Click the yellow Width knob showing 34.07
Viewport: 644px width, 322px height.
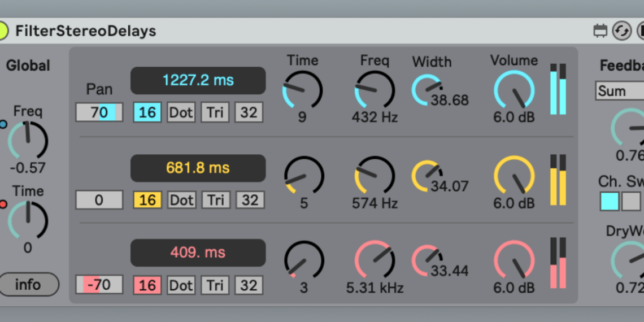[x=427, y=176]
